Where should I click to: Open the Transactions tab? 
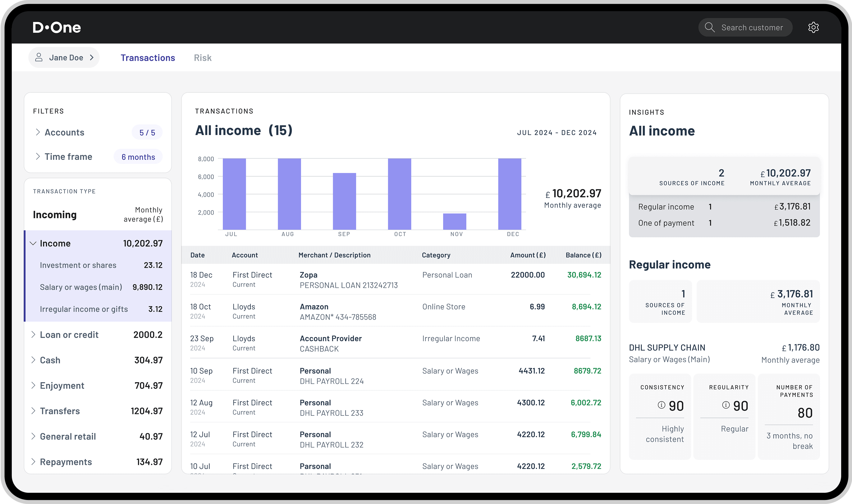point(148,58)
